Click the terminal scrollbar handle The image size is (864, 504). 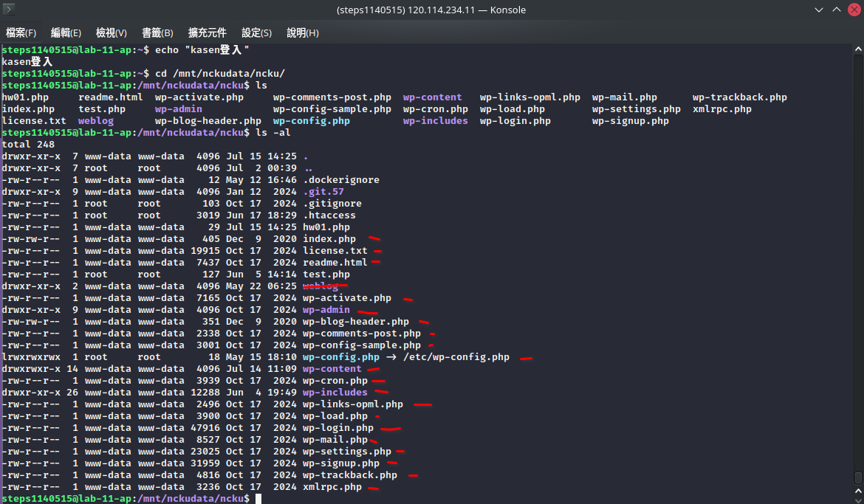point(858,478)
